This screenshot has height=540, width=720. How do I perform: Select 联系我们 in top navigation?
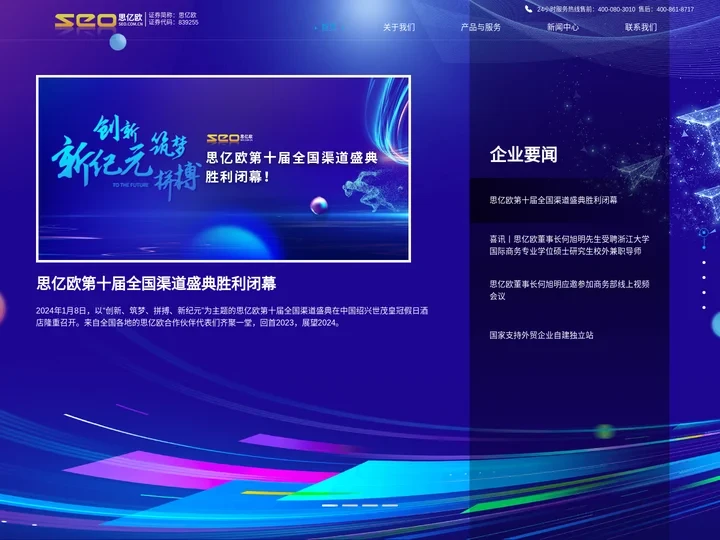641,28
